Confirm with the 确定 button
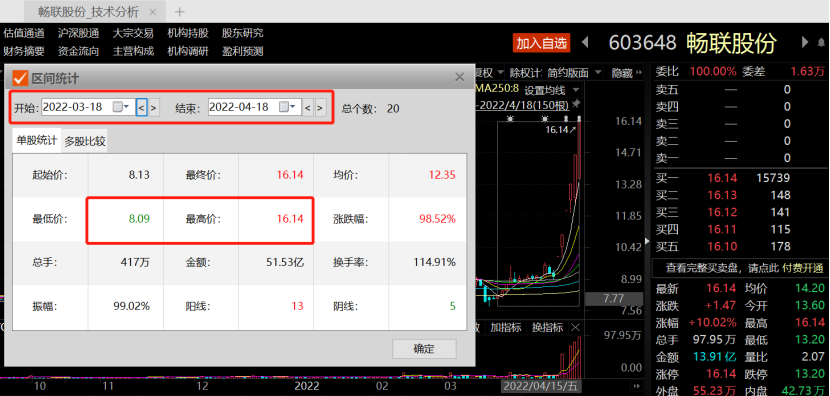The image size is (830, 396). (424, 349)
